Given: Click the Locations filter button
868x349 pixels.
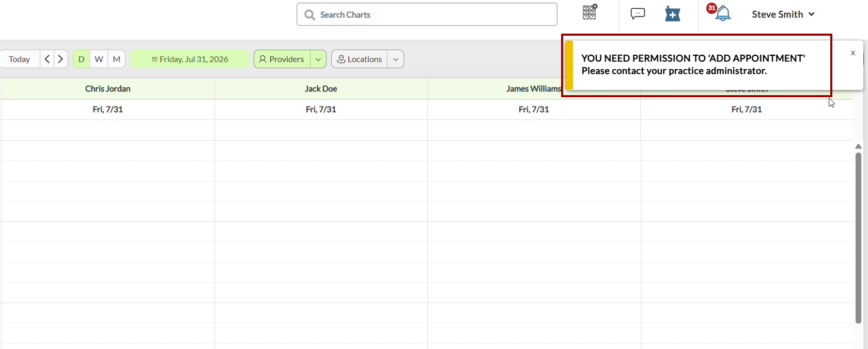Looking at the screenshot, I should [x=360, y=59].
